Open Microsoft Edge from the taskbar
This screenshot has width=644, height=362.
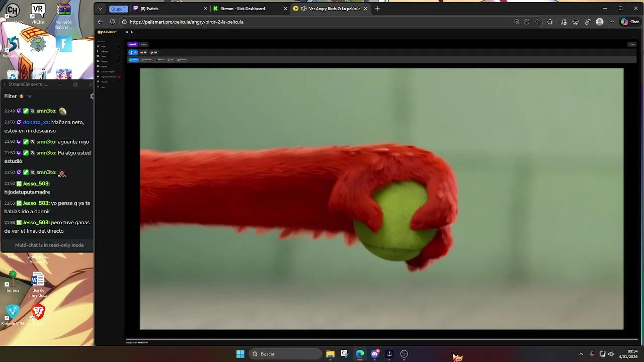pos(360,354)
